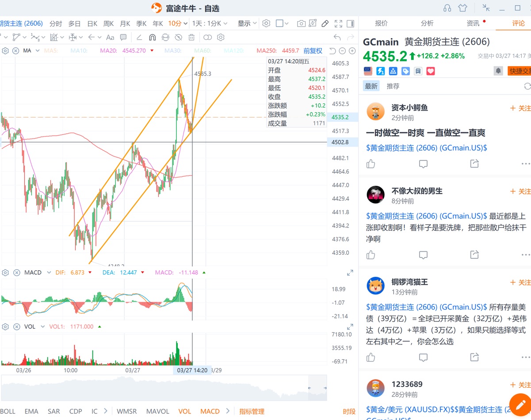The image size is (531, 420).
Task: Open chart settings gear next to 显示
Action: 266,23
